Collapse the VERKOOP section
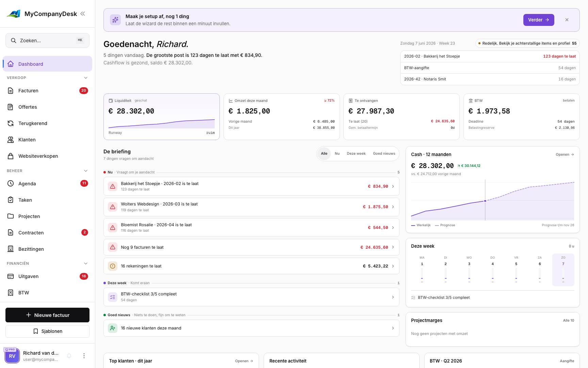The image size is (588, 368). (86, 78)
